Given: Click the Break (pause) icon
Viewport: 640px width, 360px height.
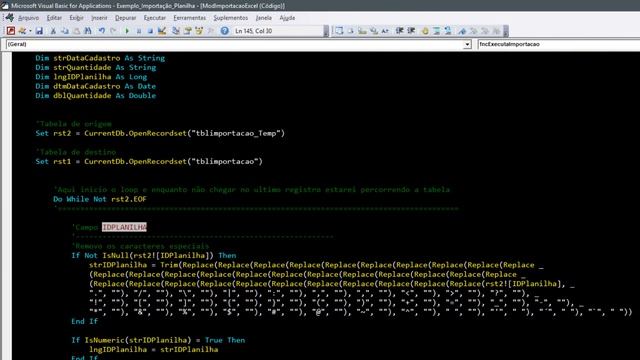Looking at the screenshot, I should [x=139, y=31].
